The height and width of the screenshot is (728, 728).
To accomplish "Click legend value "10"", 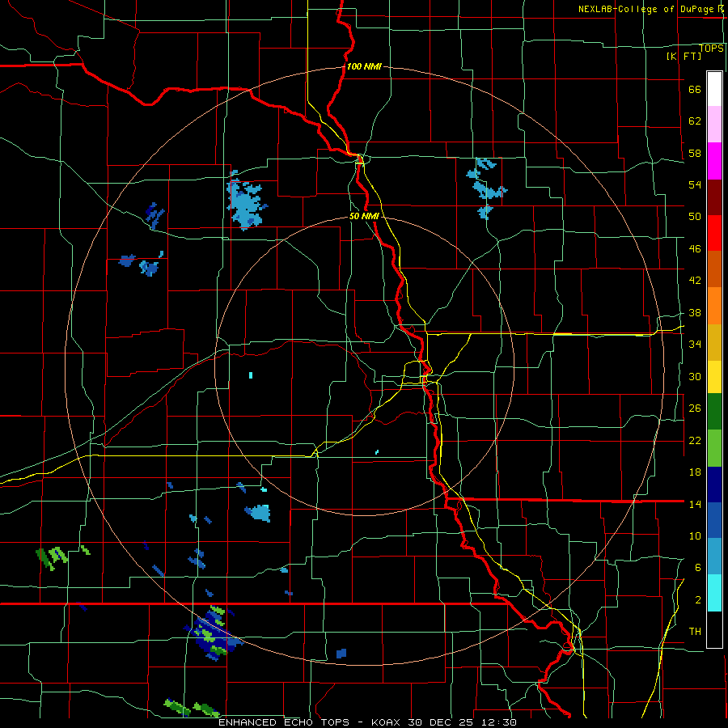I will pos(695,535).
